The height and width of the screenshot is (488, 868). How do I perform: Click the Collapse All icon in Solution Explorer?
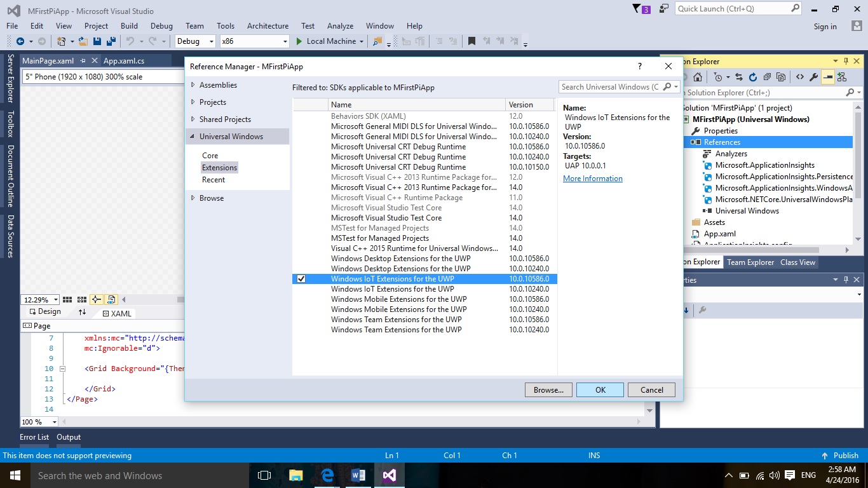(x=767, y=78)
